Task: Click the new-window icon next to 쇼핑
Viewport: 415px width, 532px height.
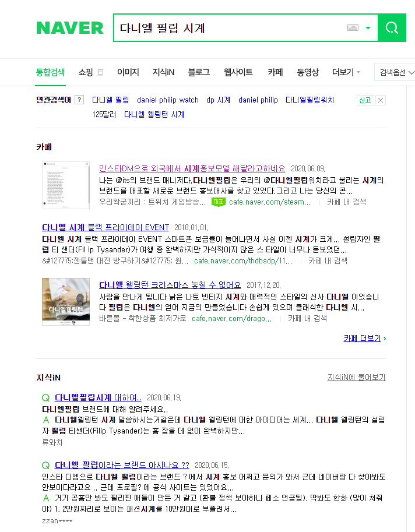Action: click(100, 72)
